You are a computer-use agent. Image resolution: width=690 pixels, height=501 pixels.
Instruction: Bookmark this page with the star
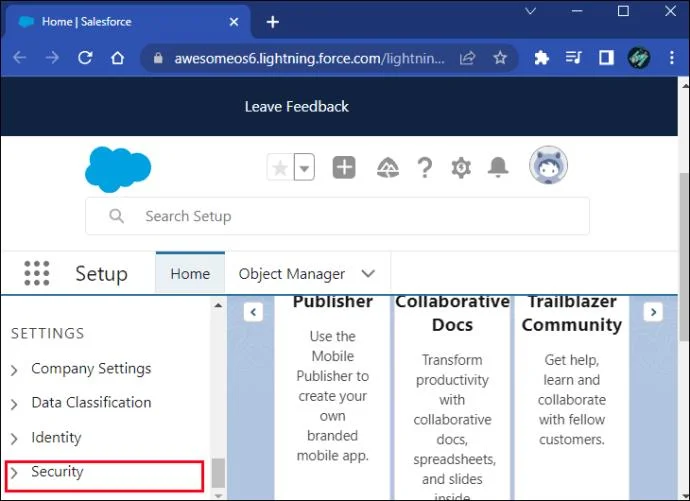[500, 58]
